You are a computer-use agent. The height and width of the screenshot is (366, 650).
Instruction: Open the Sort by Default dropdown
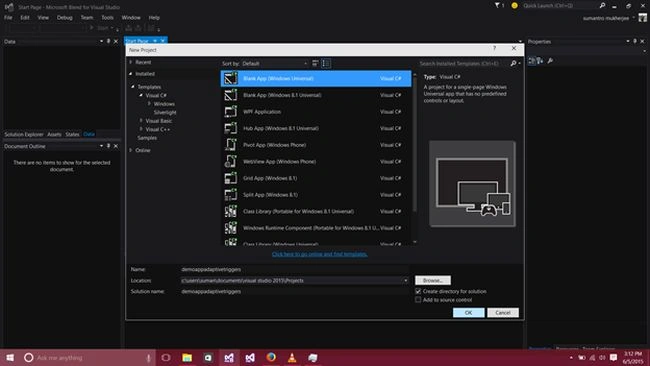tap(275, 63)
